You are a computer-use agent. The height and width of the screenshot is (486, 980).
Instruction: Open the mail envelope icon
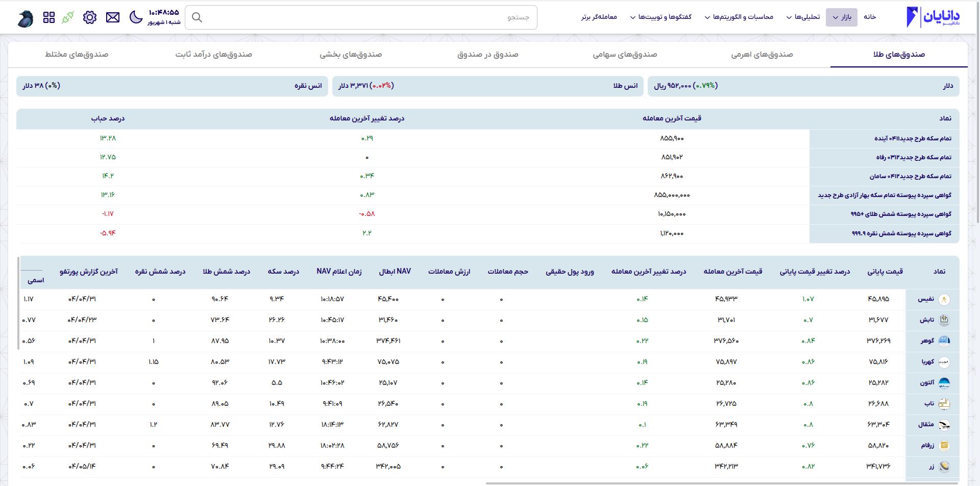tap(113, 17)
